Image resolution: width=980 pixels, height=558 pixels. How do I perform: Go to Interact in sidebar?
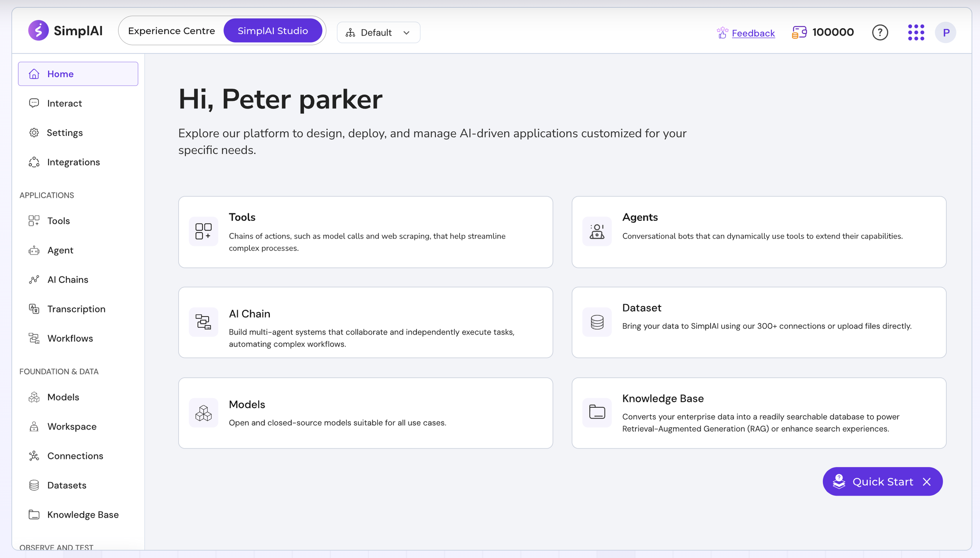pyautogui.click(x=64, y=103)
